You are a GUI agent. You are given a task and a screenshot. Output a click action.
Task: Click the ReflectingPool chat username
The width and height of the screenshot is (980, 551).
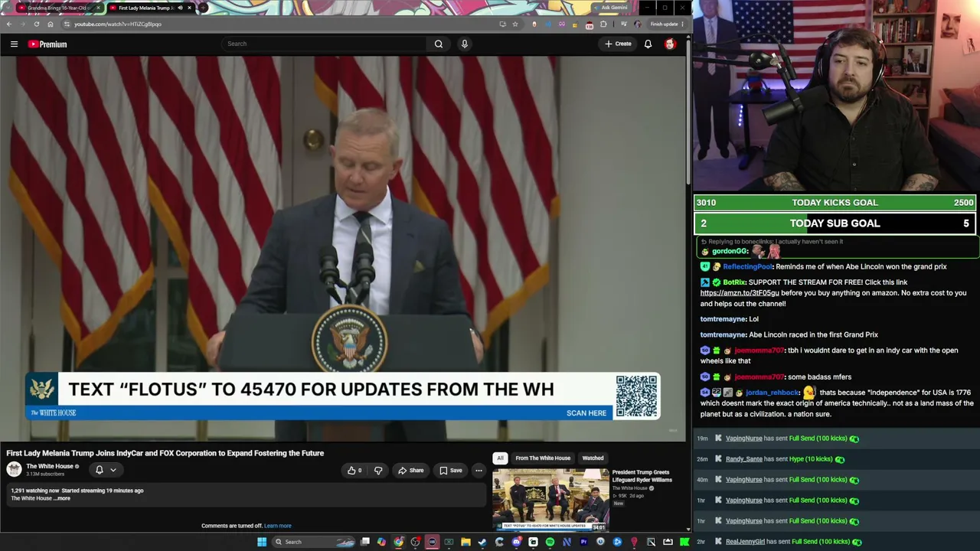(747, 267)
